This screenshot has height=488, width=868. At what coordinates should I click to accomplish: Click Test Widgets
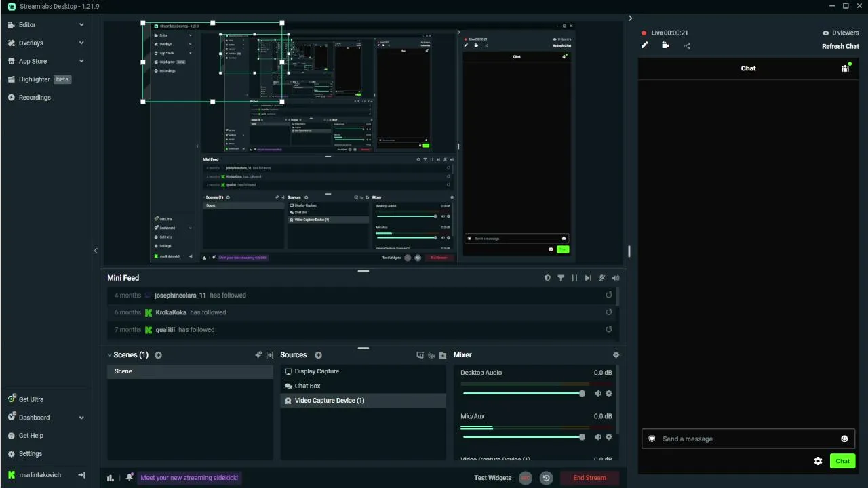pyautogui.click(x=493, y=478)
